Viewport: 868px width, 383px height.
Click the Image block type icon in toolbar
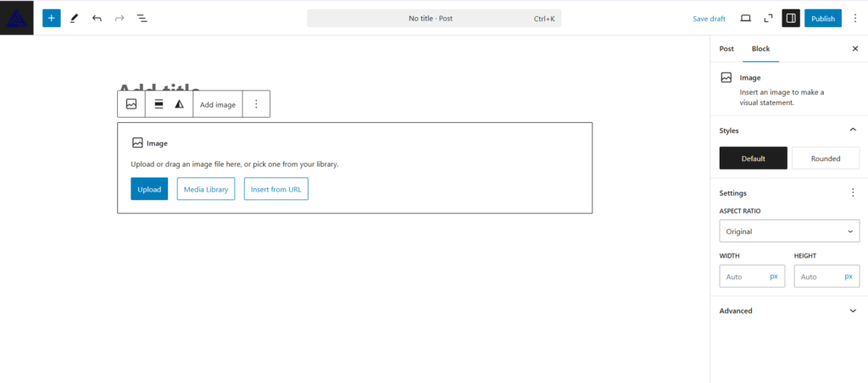131,104
